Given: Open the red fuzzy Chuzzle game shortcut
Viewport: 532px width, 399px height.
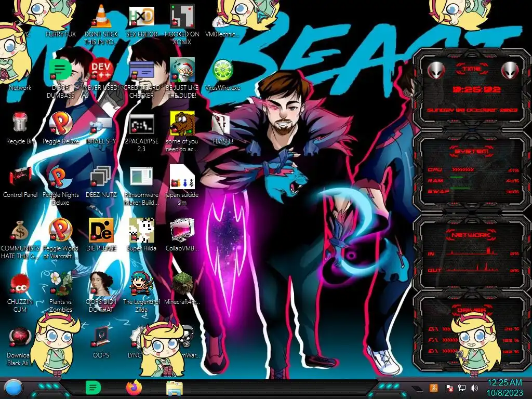Looking at the screenshot, I should point(20,284).
